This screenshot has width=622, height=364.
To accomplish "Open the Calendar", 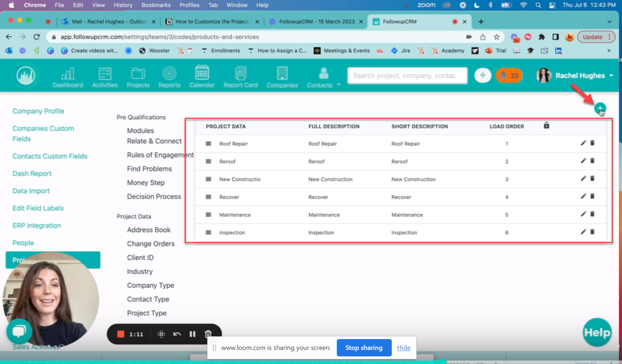I will pyautogui.click(x=202, y=76).
